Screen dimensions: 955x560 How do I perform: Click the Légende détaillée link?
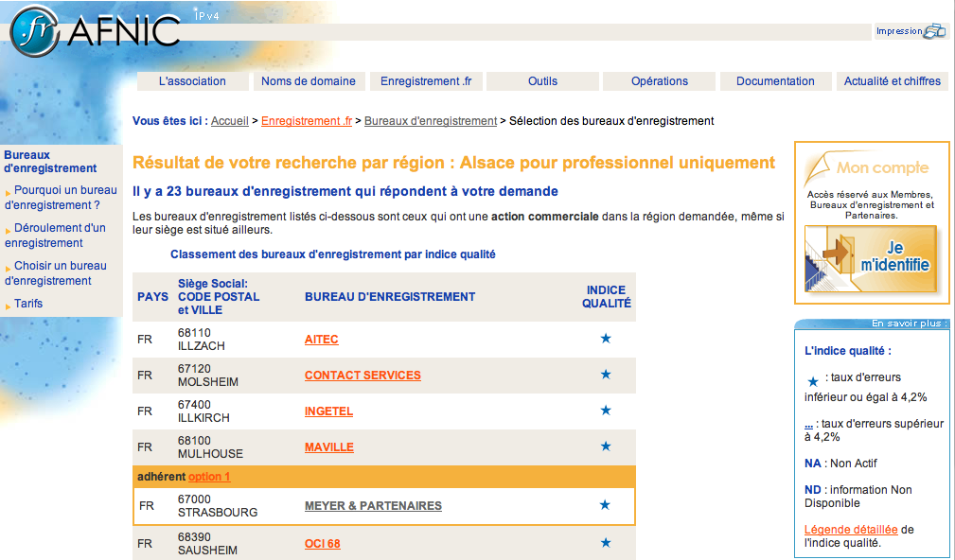click(851, 530)
